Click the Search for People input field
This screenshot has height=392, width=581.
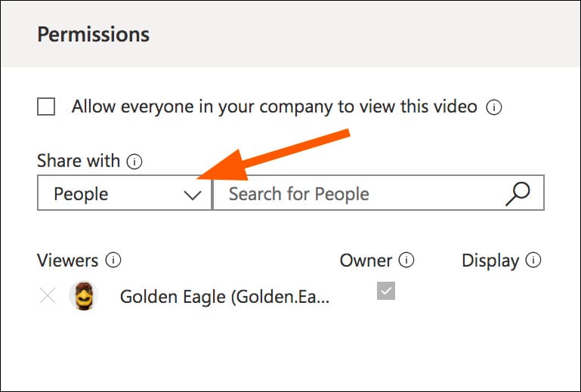click(355, 194)
